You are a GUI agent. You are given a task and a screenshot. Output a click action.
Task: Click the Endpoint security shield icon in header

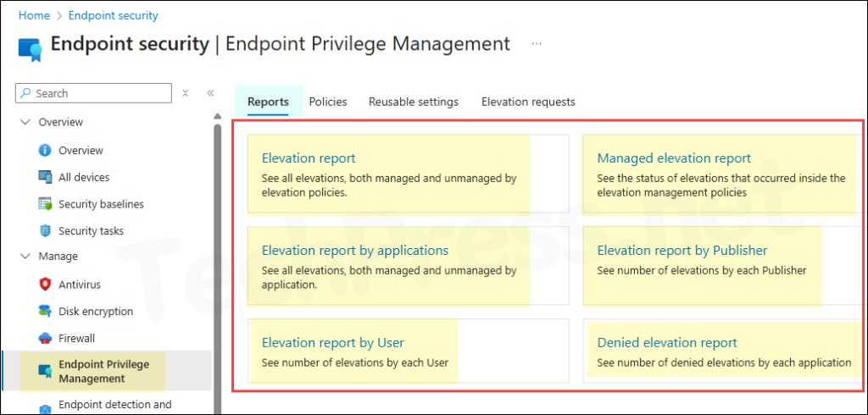click(30, 48)
